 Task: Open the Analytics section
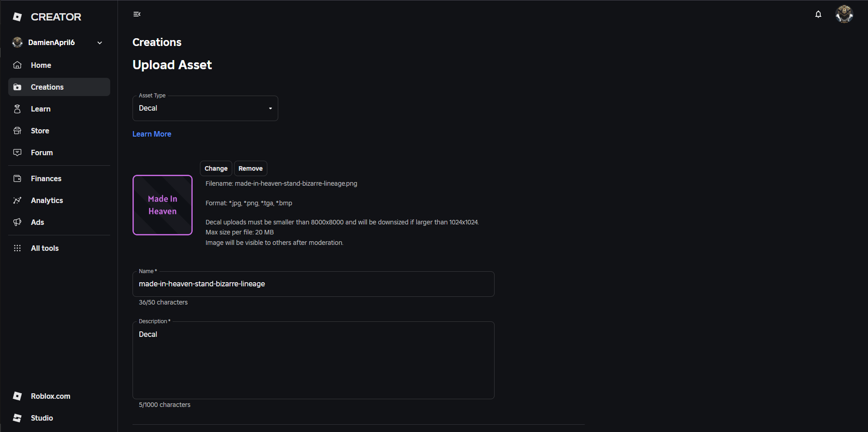point(47,200)
